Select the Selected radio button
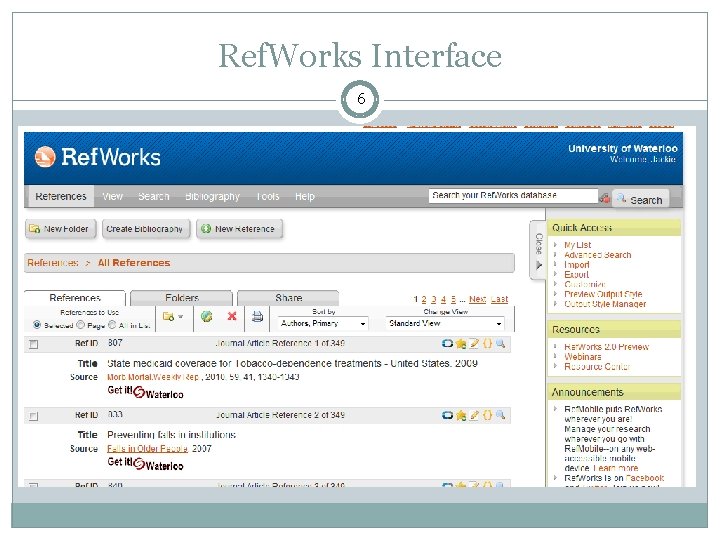 click(x=37, y=325)
